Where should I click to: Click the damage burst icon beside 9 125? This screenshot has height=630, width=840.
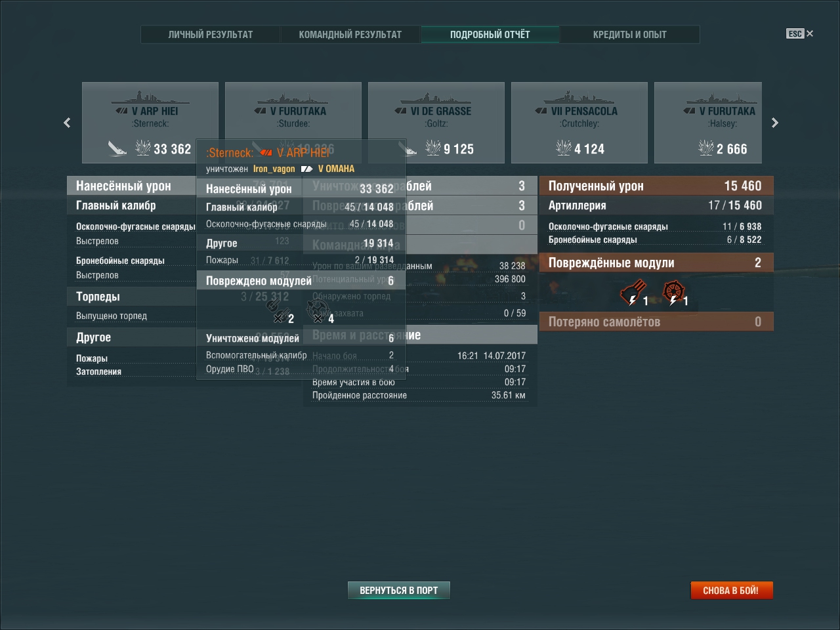tap(432, 148)
